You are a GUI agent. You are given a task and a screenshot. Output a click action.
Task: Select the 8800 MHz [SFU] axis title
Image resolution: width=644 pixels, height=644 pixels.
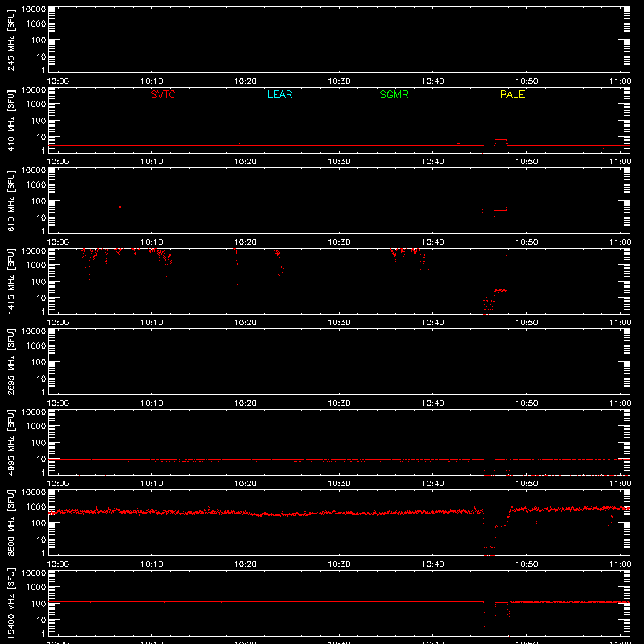pos(10,523)
